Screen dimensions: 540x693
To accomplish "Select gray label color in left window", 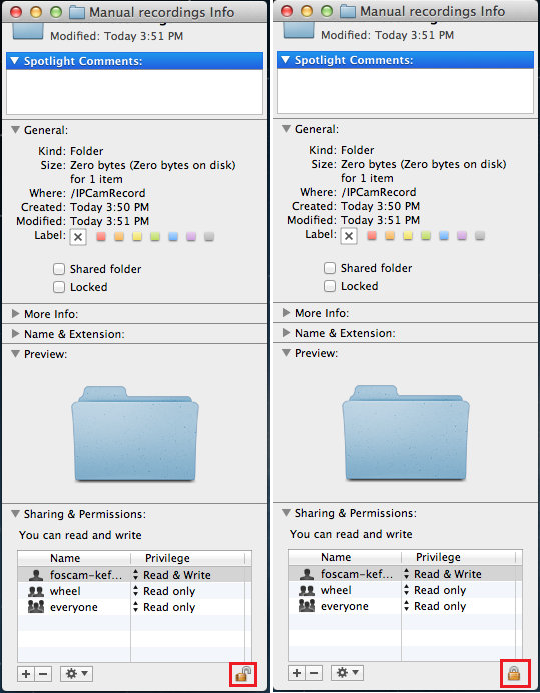I will [209, 236].
